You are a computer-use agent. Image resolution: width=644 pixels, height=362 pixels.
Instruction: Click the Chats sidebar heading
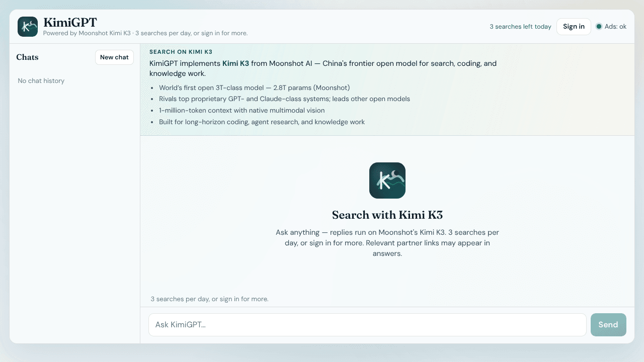(27, 57)
